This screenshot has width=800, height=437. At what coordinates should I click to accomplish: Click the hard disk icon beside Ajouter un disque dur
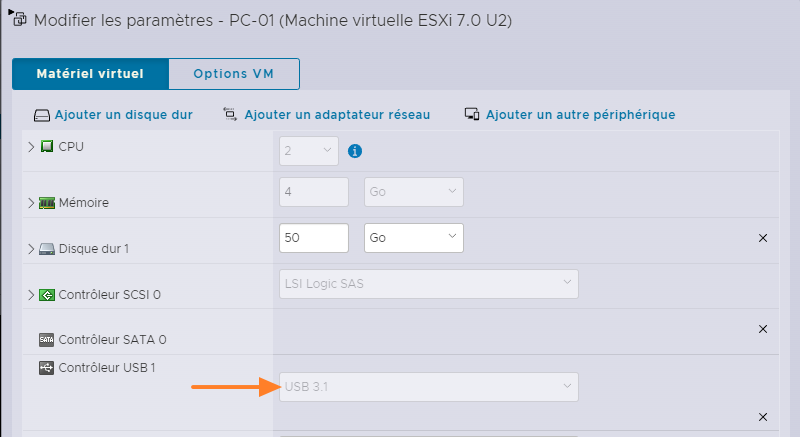42,115
